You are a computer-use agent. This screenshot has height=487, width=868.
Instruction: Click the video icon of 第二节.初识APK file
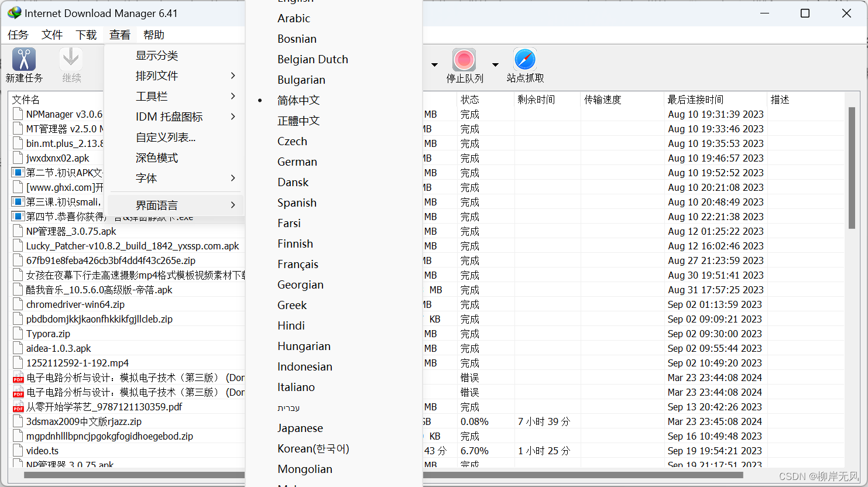pos(18,173)
